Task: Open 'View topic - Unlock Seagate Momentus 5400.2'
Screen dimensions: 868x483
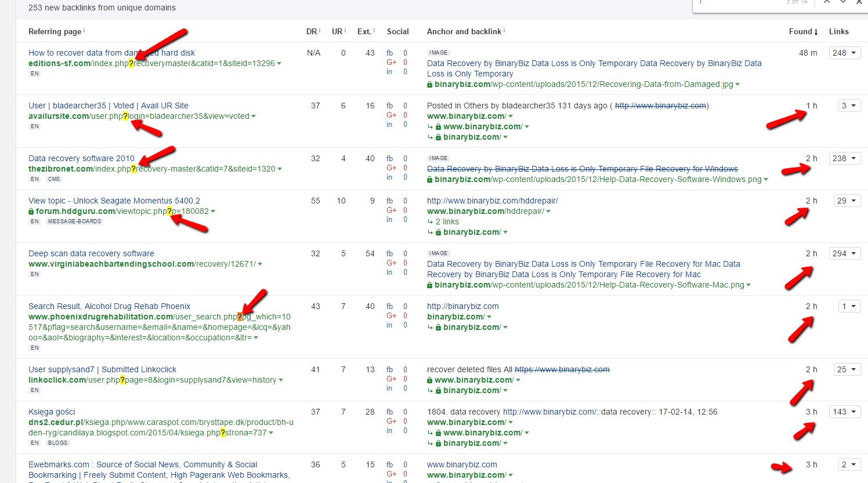Action: tap(114, 201)
